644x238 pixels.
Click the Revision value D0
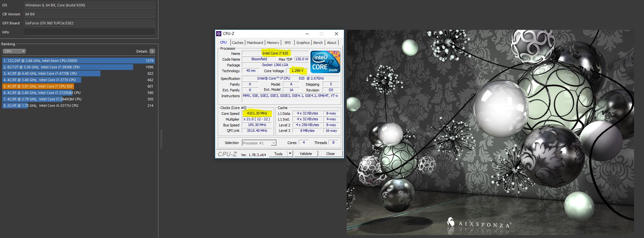click(x=331, y=90)
